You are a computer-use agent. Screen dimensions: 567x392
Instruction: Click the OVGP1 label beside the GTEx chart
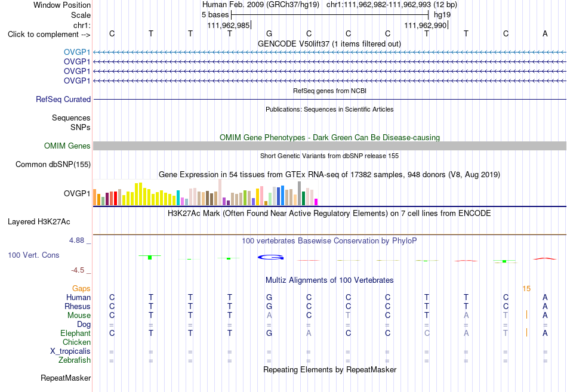click(77, 193)
